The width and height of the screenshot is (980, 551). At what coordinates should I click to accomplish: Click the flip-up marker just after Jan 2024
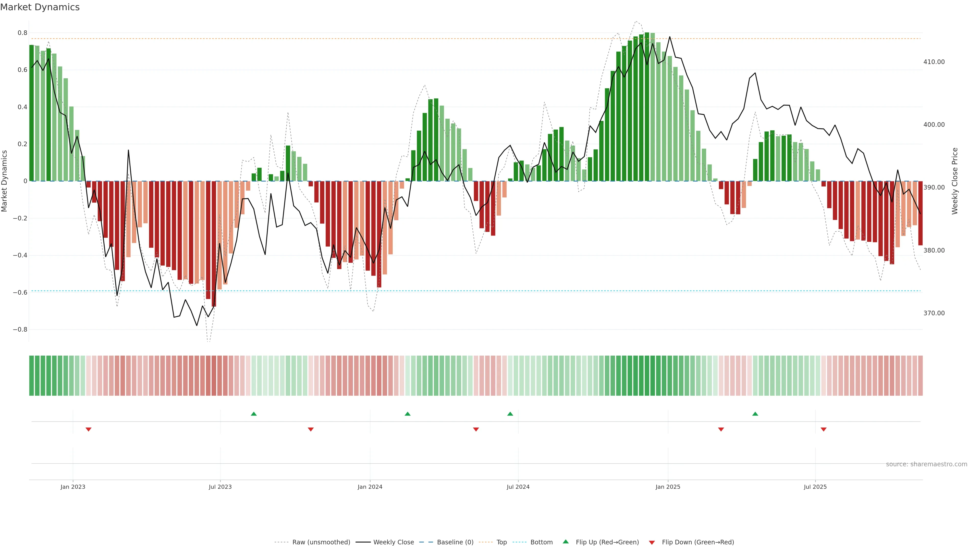pos(408,414)
